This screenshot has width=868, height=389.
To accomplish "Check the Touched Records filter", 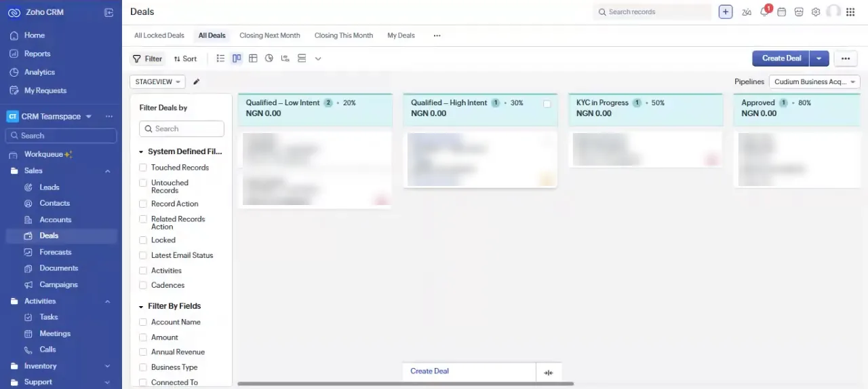I will tap(143, 167).
